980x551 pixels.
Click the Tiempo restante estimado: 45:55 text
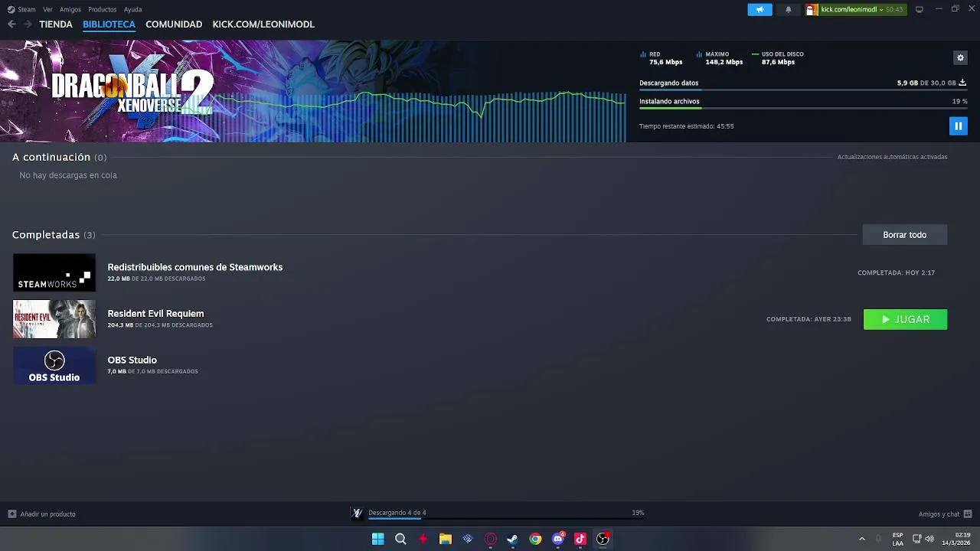tap(686, 126)
